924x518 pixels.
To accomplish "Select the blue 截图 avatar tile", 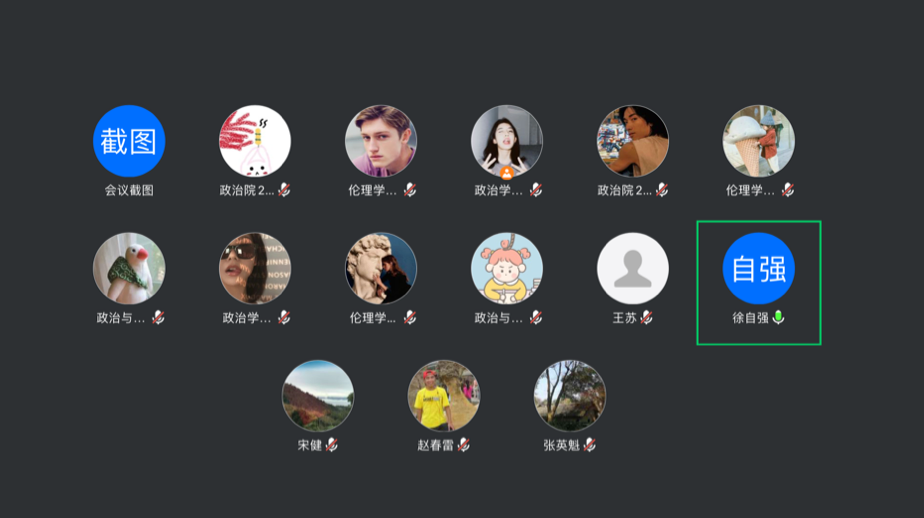I will [x=129, y=141].
